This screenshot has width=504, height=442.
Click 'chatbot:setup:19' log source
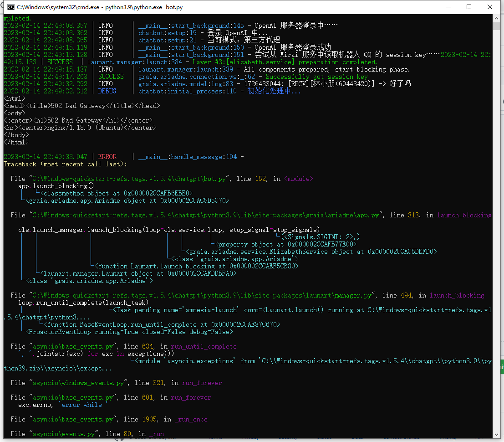pyautogui.click(x=168, y=33)
